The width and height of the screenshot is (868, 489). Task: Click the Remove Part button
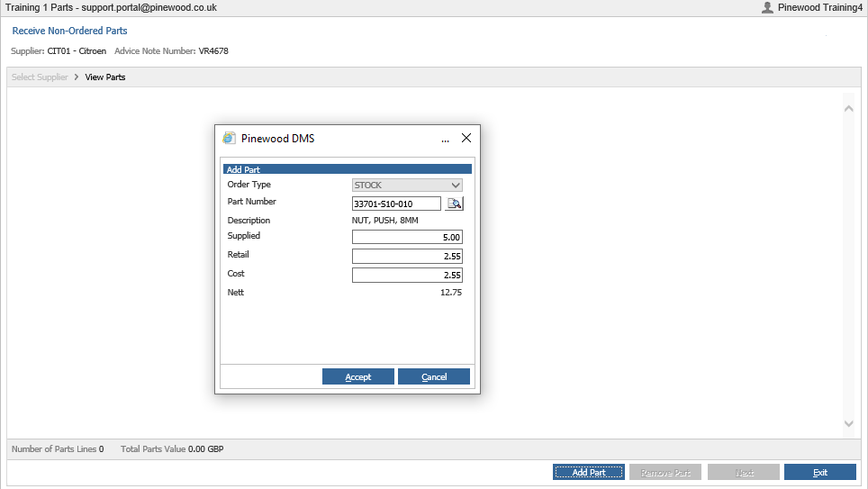[665, 472]
